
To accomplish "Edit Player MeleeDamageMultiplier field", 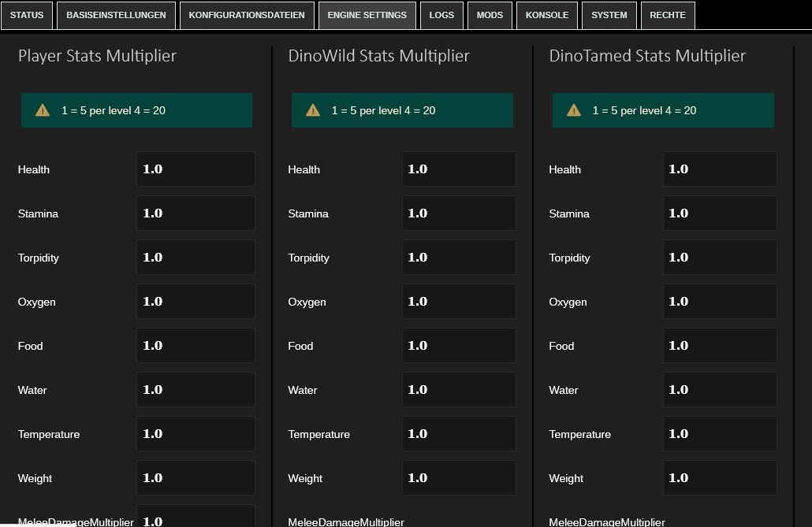I will pos(196,516).
